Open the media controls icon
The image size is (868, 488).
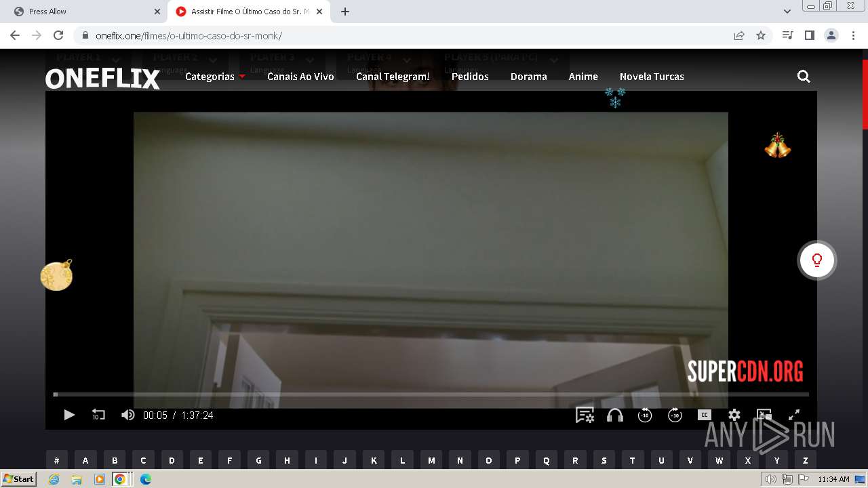tap(787, 35)
